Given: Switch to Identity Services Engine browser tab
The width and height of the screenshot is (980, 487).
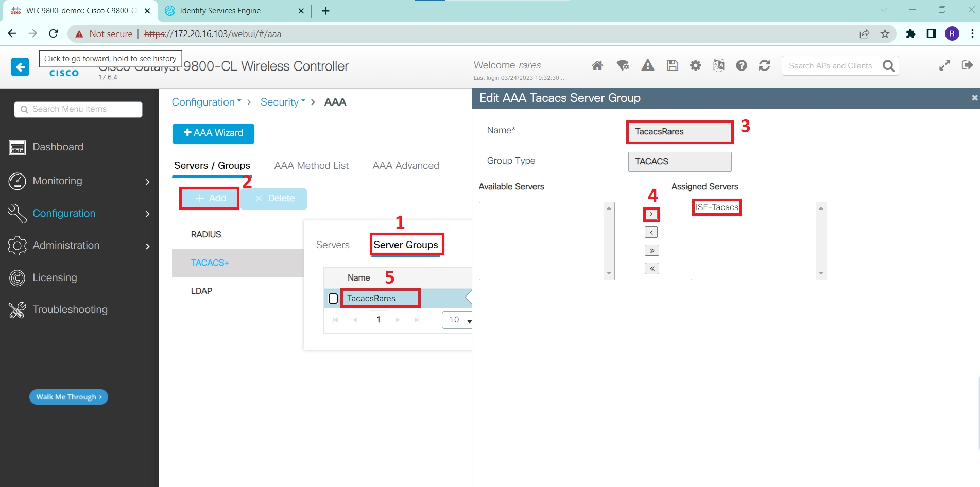Looking at the screenshot, I should click(234, 11).
